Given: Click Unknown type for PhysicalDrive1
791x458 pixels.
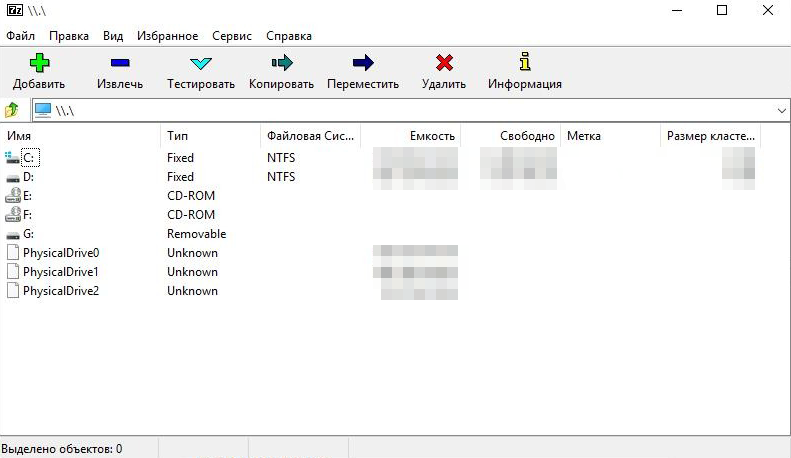Looking at the screenshot, I should pos(193,272).
